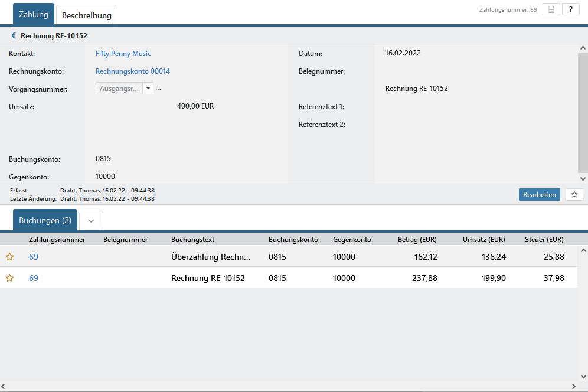588x392 pixels.
Task: Expand the chevron tab beside Buchungen
Action: pyautogui.click(x=91, y=220)
